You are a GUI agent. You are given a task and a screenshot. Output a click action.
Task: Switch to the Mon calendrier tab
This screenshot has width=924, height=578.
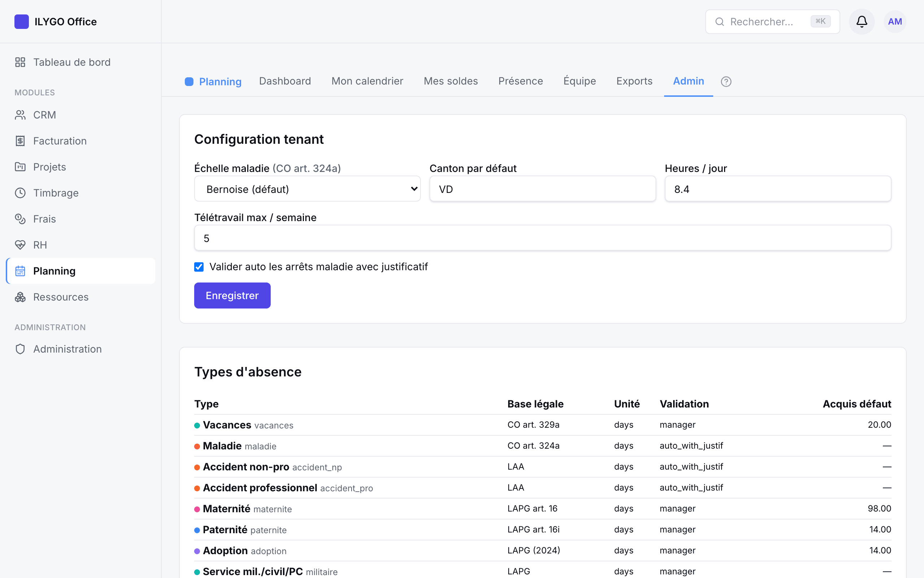click(x=367, y=81)
